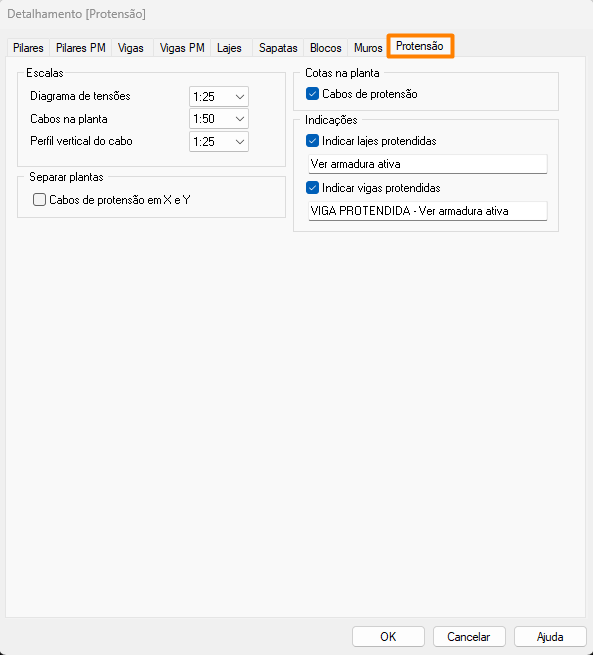Open the Muros tab
Image resolution: width=593 pixels, height=655 pixels.
click(x=368, y=48)
